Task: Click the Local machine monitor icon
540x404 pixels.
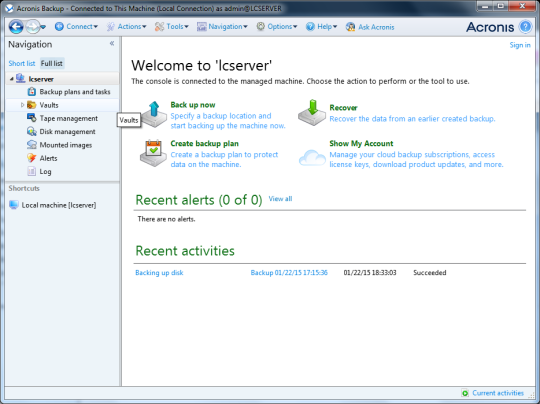Action: (x=14, y=205)
